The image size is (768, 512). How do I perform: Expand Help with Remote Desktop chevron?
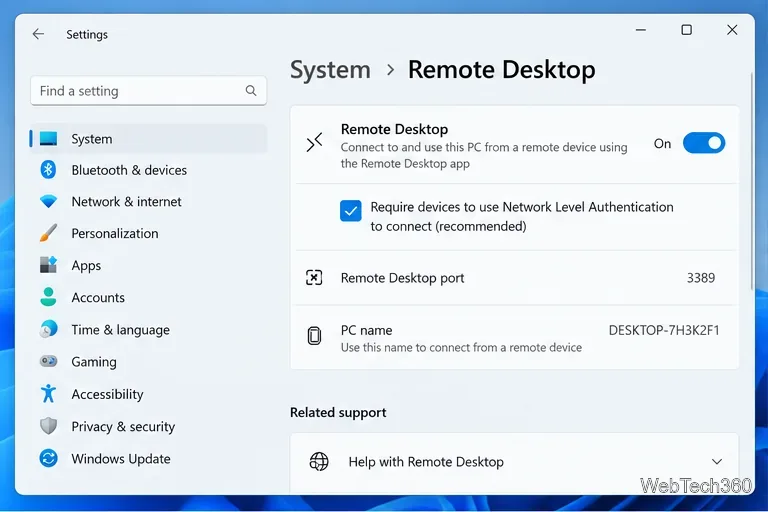coord(717,462)
